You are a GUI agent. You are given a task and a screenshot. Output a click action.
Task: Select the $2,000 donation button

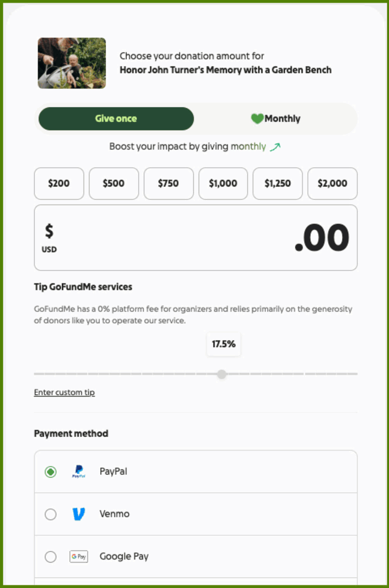[332, 183]
